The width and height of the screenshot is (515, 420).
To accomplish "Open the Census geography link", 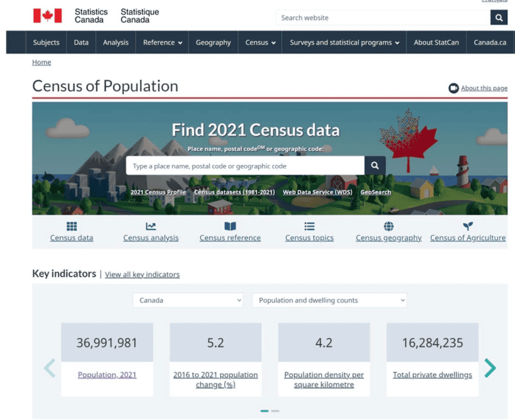I will click(x=388, y=238).
